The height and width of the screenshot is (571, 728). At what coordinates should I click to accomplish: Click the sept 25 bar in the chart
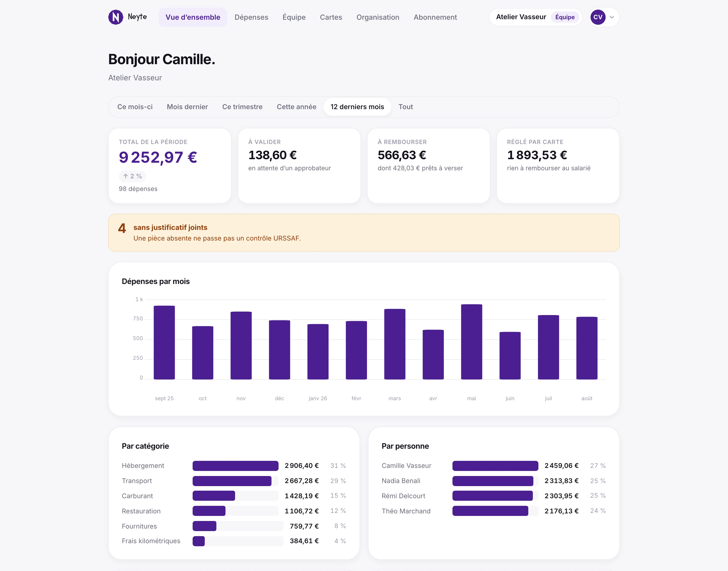[164, 342]
